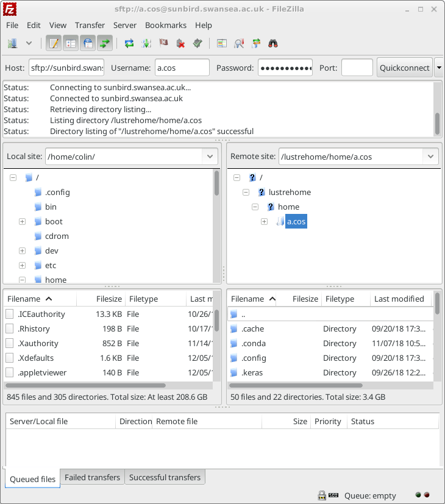
Task: Refresh file and folder lists
Action: [x=129, y=43]
